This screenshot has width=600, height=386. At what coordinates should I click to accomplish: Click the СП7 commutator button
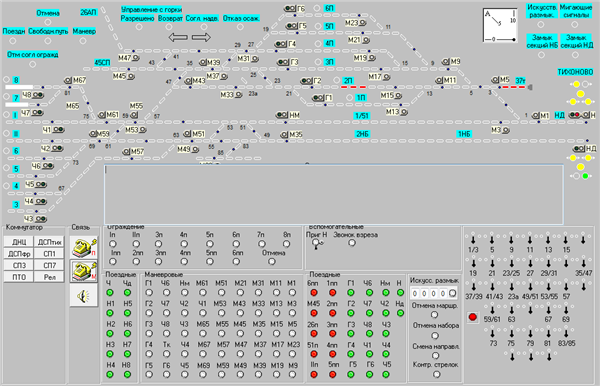click(x=49, y=265)
